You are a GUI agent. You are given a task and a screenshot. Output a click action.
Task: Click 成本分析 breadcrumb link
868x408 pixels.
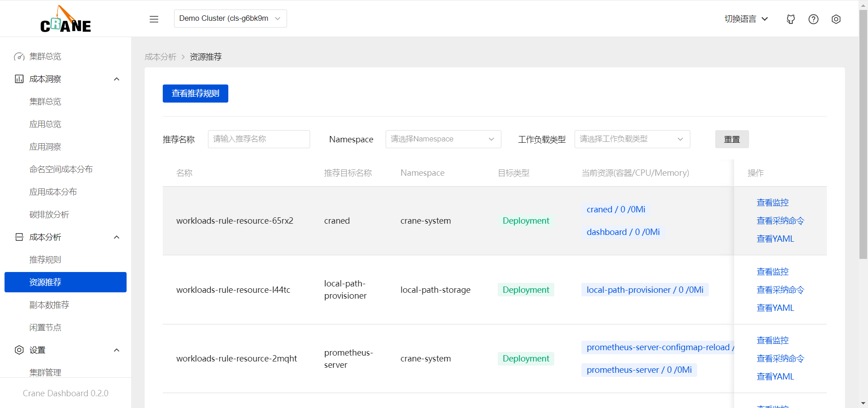pos(160,57)
